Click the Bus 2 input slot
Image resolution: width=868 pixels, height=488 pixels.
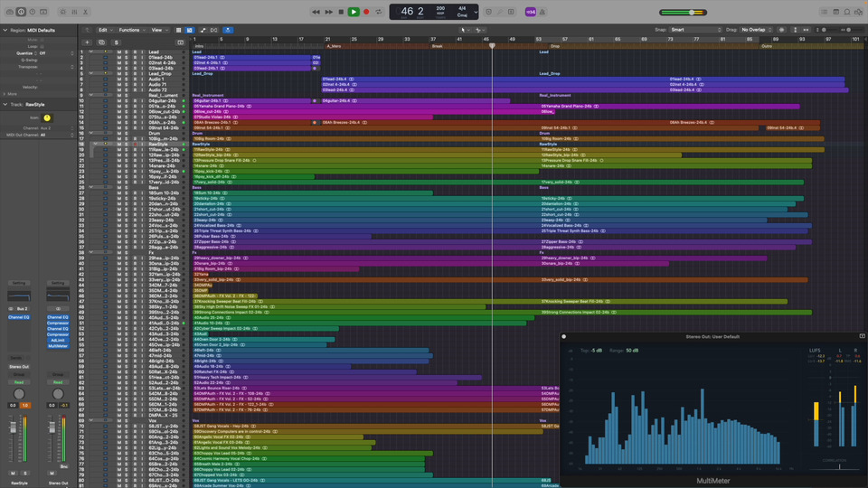(x=22, y=309)
